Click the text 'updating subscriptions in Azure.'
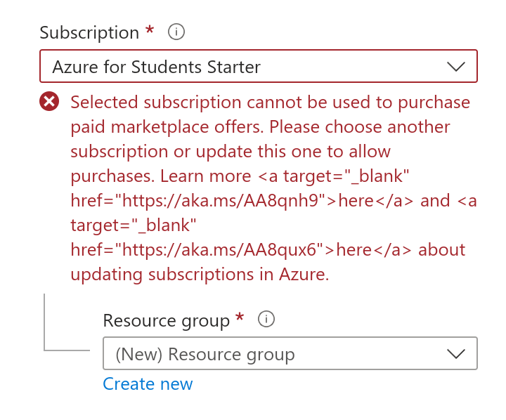Screen dimensions: 506x420 pos(200,275)
